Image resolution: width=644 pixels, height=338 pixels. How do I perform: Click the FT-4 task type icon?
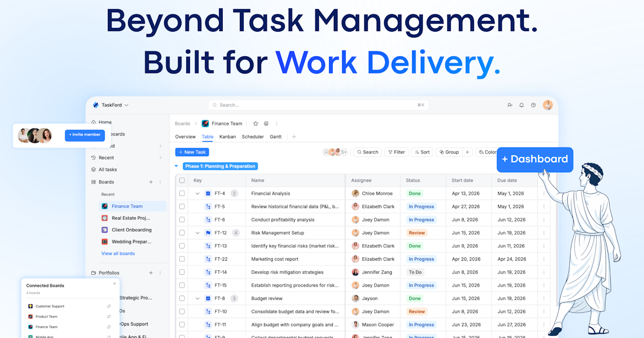pos(208,194)
